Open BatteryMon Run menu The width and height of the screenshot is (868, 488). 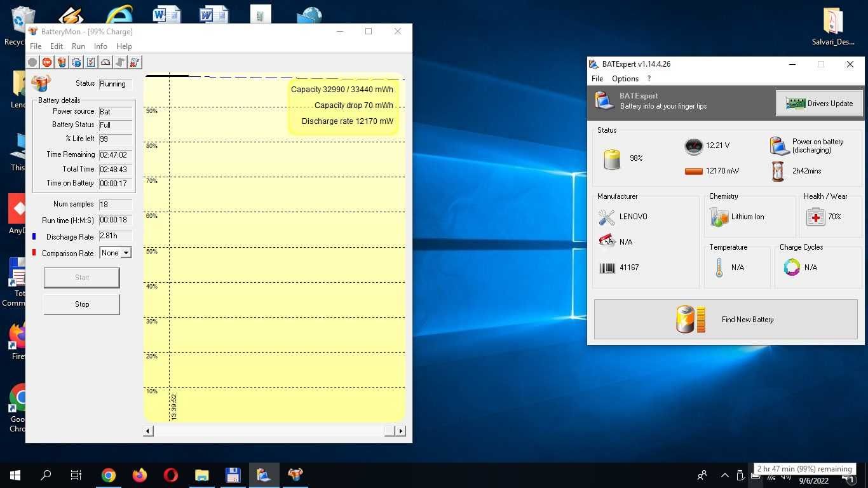click(78, 46)
